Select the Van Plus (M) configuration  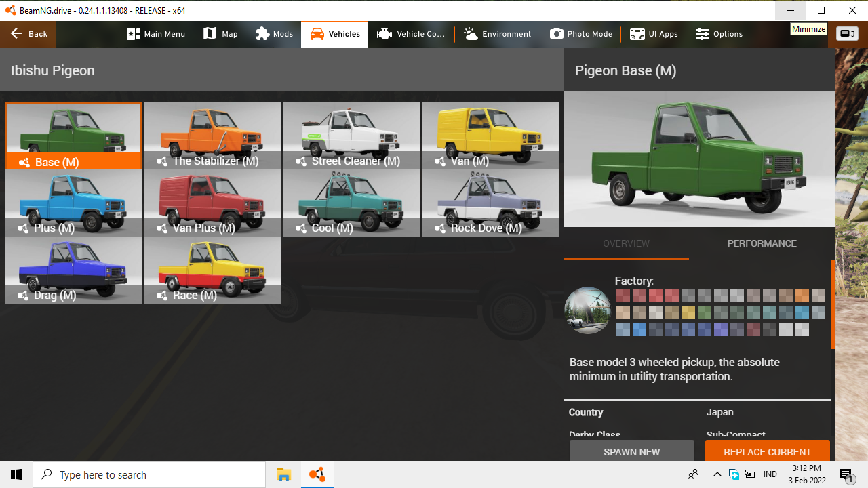(212, 203)
